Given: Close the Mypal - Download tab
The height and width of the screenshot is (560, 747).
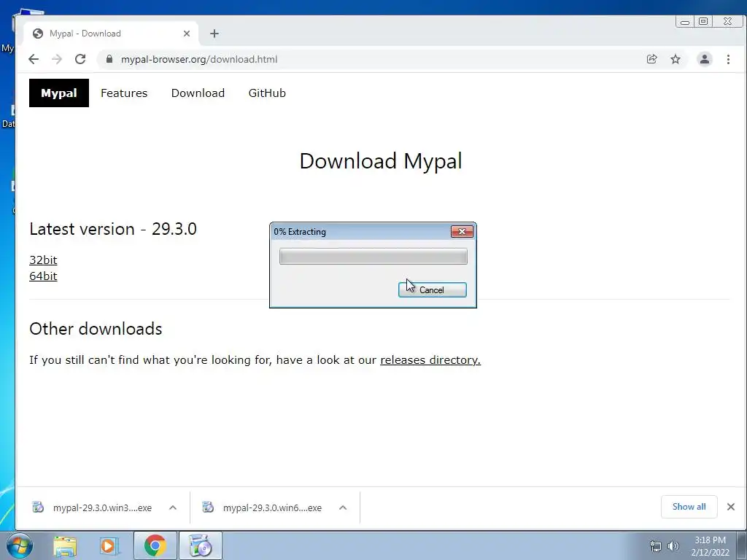Looking at the screenshot, I should tap(187, 34).
